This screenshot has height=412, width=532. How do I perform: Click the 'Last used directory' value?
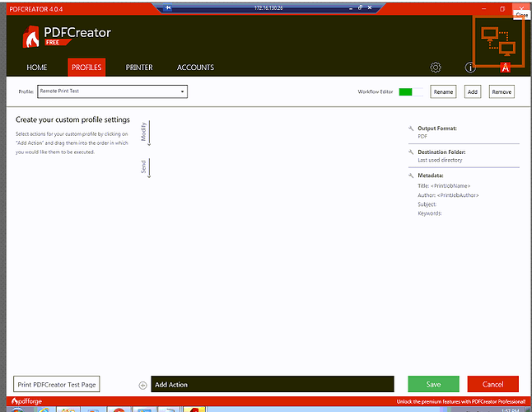440,160
